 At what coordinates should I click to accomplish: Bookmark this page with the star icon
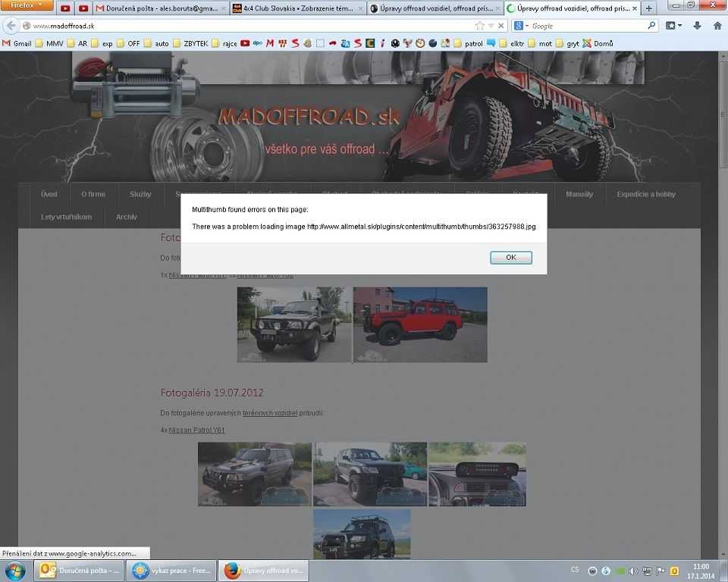pos(479,26)
